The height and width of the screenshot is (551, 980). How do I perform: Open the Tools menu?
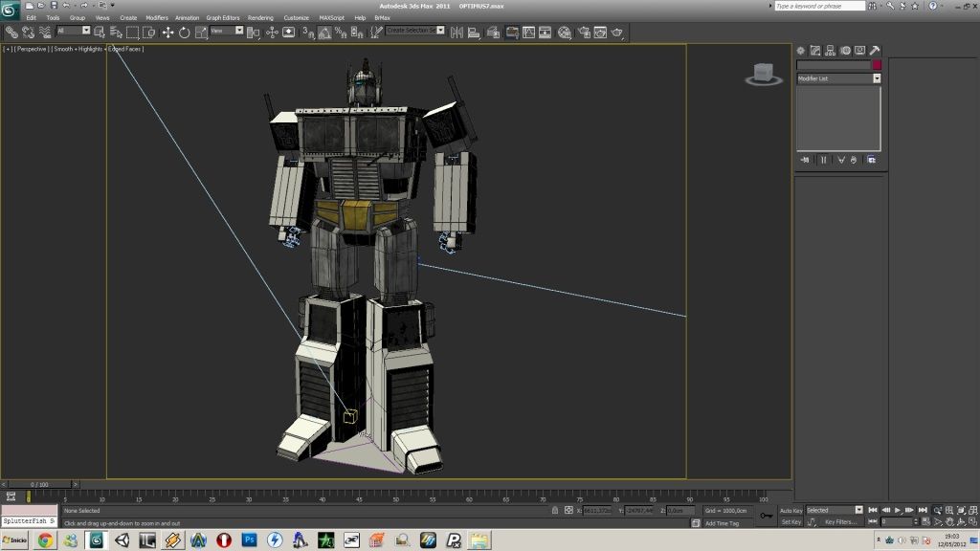(x=54, y=18)
